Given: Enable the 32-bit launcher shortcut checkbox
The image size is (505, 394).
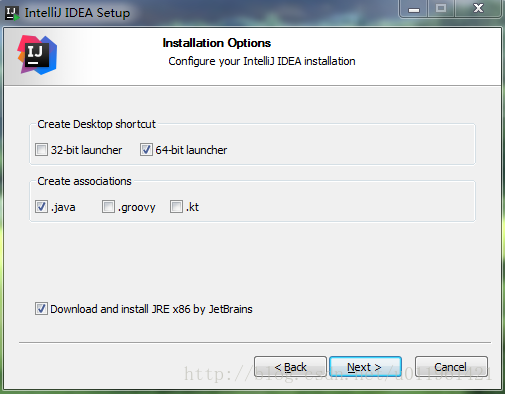Looking at the screenshot, I should pos(41,150).
